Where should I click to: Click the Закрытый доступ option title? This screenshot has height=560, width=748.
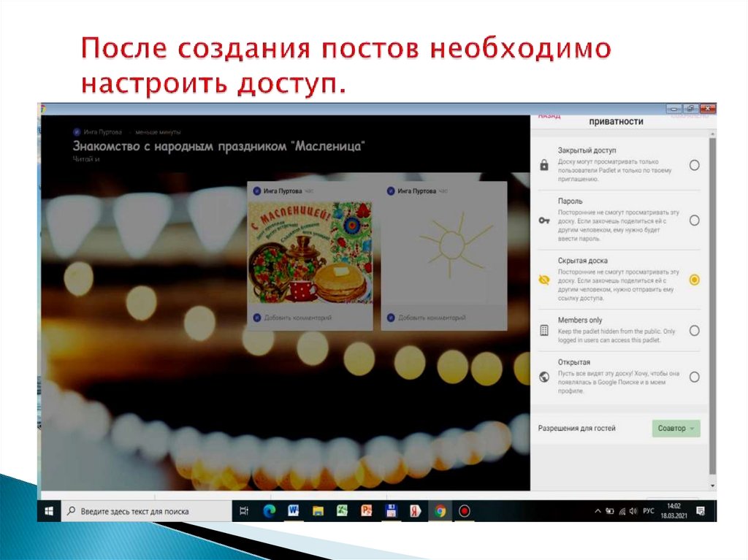pos(587,150)
